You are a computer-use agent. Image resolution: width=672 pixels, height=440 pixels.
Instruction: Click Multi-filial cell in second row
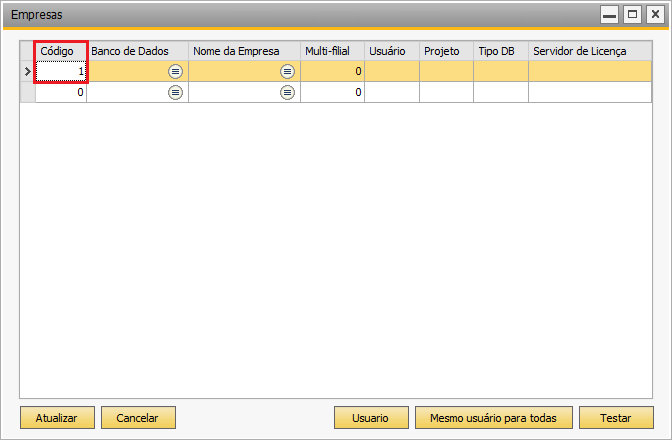point(333,92)
